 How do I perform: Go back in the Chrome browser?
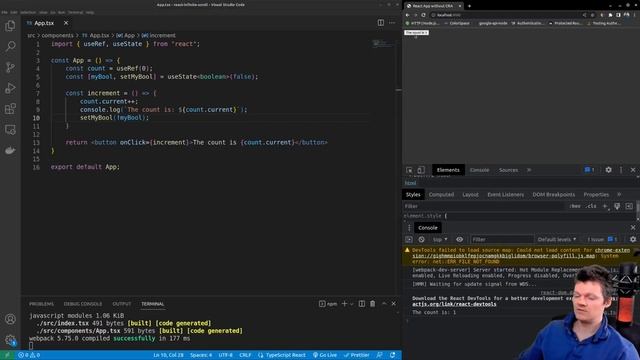pyautogui.click(x=407, y=15)
